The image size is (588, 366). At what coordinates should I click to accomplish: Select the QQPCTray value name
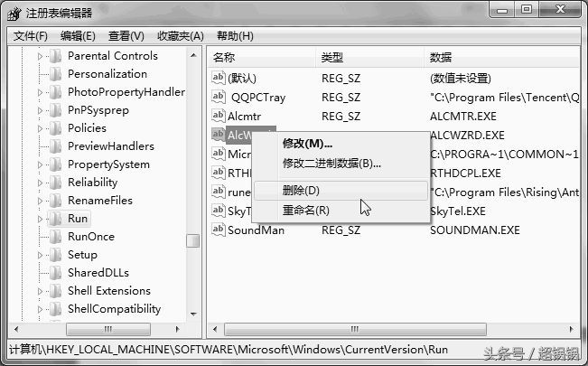pyautogui.click(x=258, y=98)
